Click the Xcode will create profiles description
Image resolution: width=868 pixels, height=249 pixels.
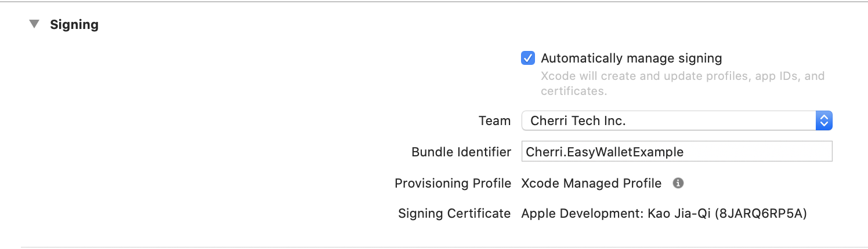pos(682,83)
